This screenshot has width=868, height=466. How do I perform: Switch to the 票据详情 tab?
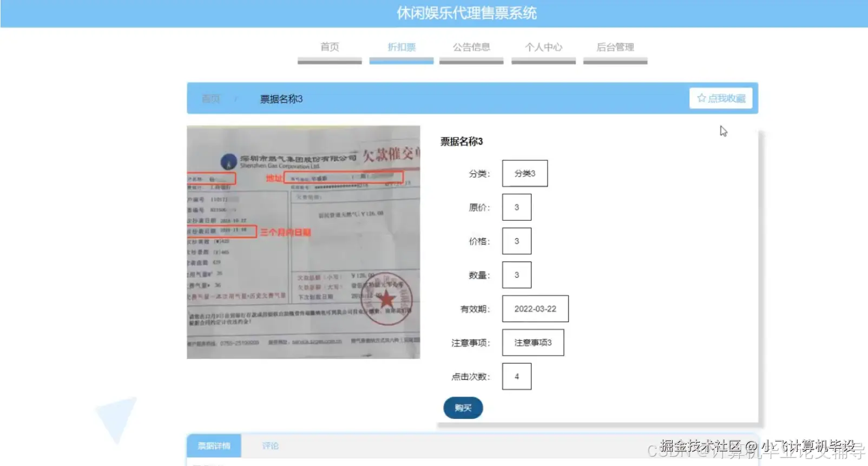point(214,446)
